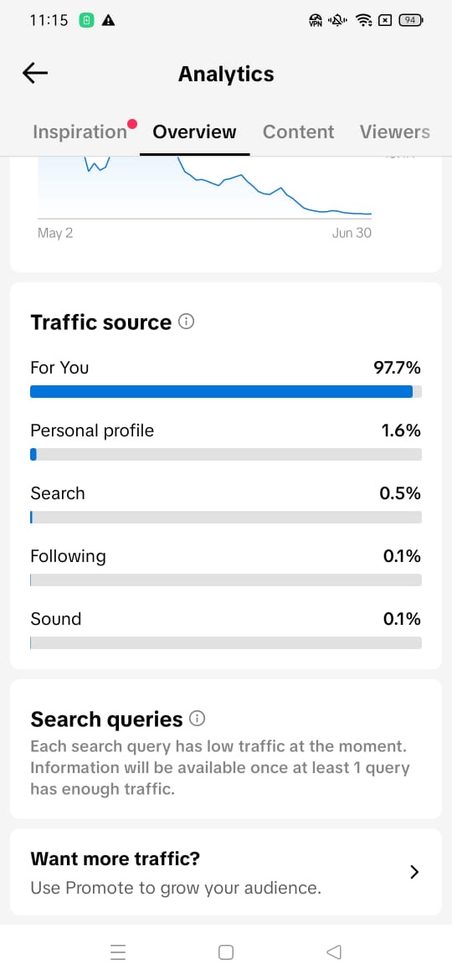The height and width of the screenshot is (980, 452).
Task: Open Traffic source info icon
Action: coord(186,322)
